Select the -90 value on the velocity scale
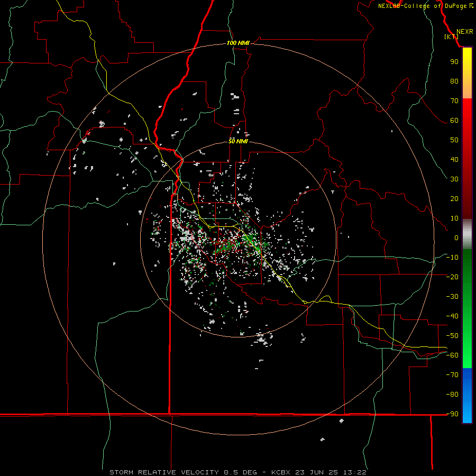 click(452, 414)
